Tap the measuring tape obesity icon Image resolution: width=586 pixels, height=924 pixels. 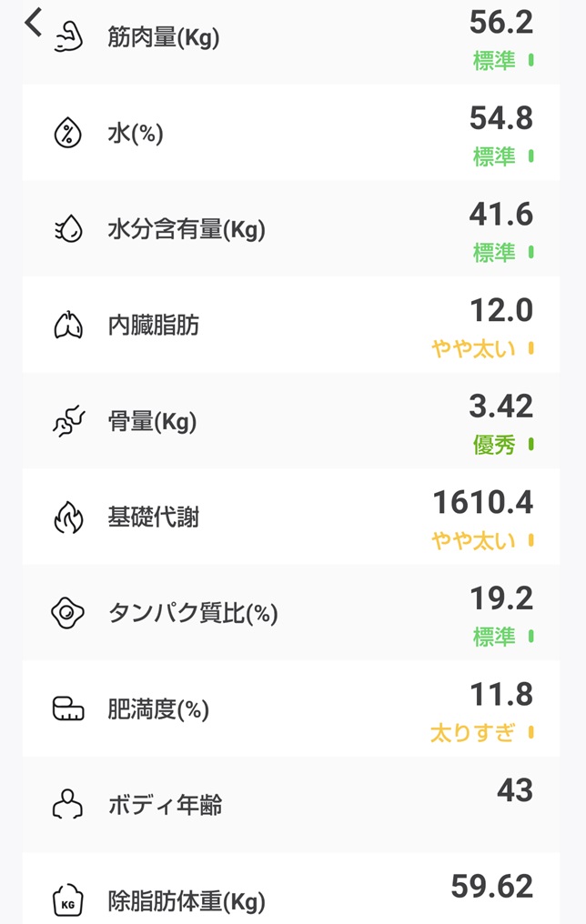68,708
